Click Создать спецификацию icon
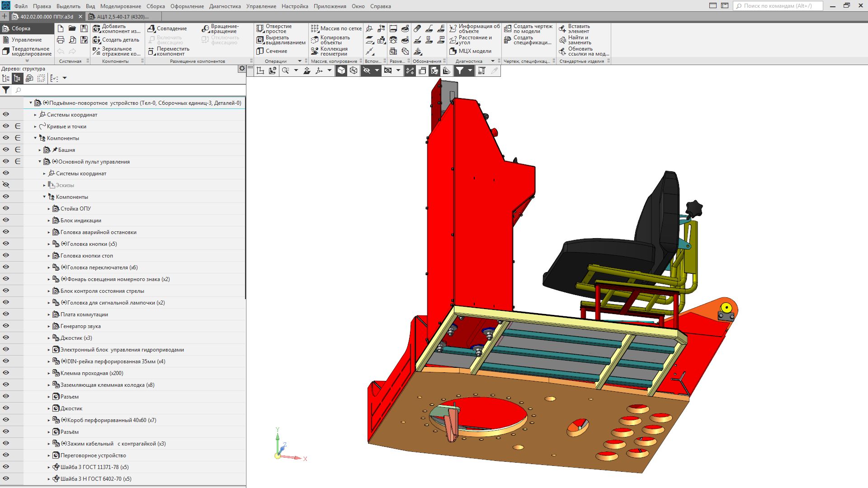The height and width of the screenshot is (488, 868). click(508, 40)
